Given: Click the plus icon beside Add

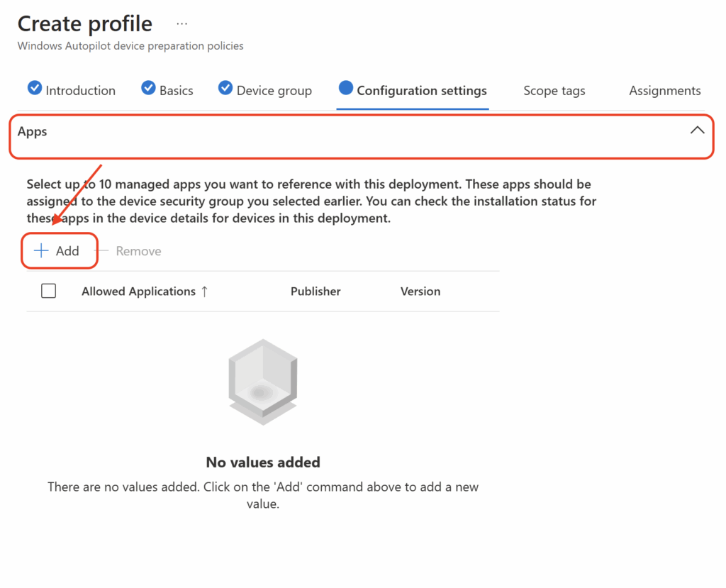Looking at the screenshot, I should coord(41,250).
